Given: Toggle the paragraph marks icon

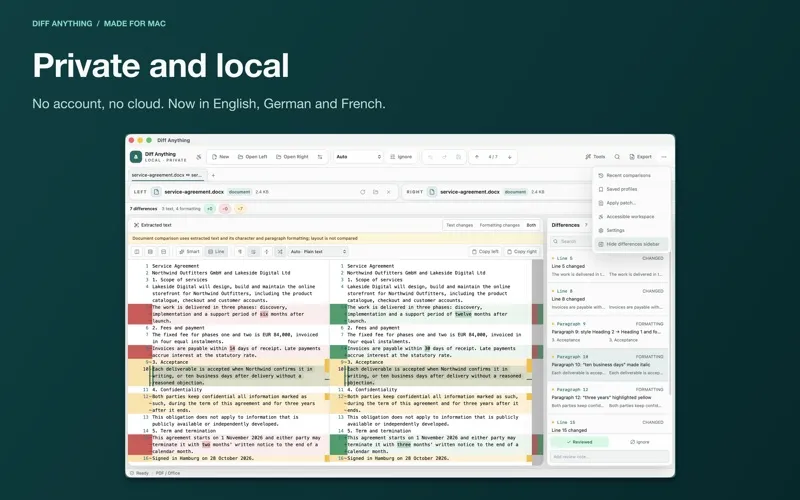Looking at the screenshot, I should tap(240, 252).
